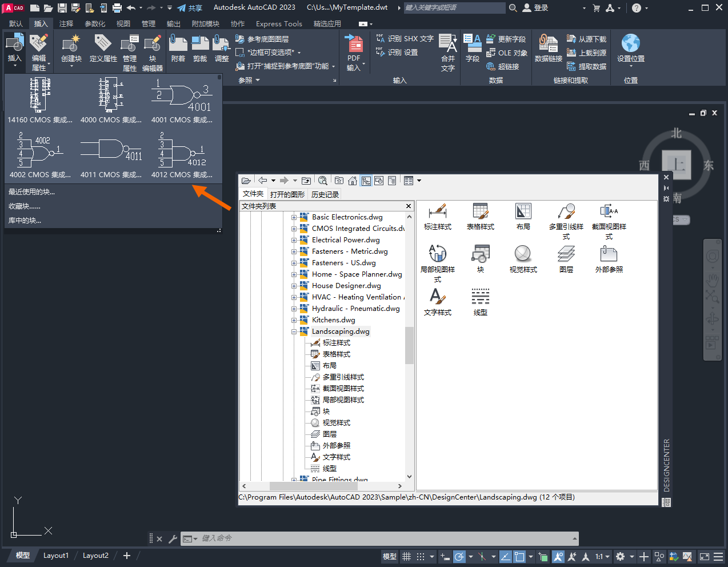
Task: Click 提取数据 button
Action: tap(586, 66)
